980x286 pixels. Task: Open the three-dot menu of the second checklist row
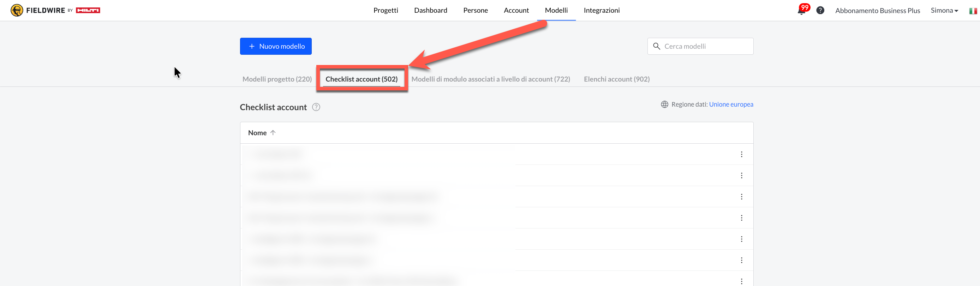pyautogui.click(x=741, y=175)
